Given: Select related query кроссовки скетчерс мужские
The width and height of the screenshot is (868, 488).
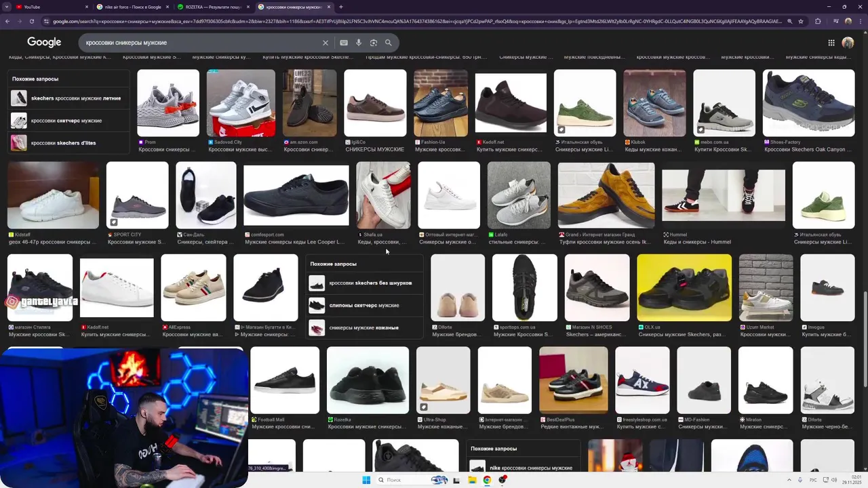Looking at the screenshot, I should coord(68,121).
